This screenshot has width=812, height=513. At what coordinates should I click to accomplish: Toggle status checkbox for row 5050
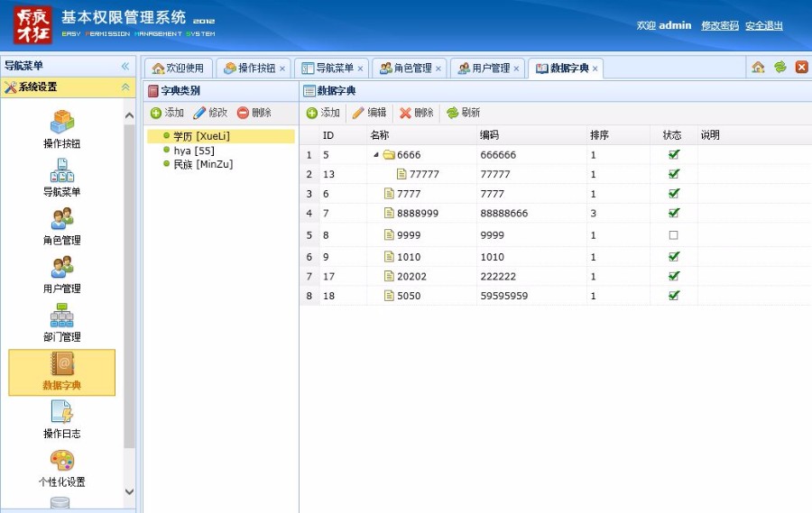click(x=674, y=296)
